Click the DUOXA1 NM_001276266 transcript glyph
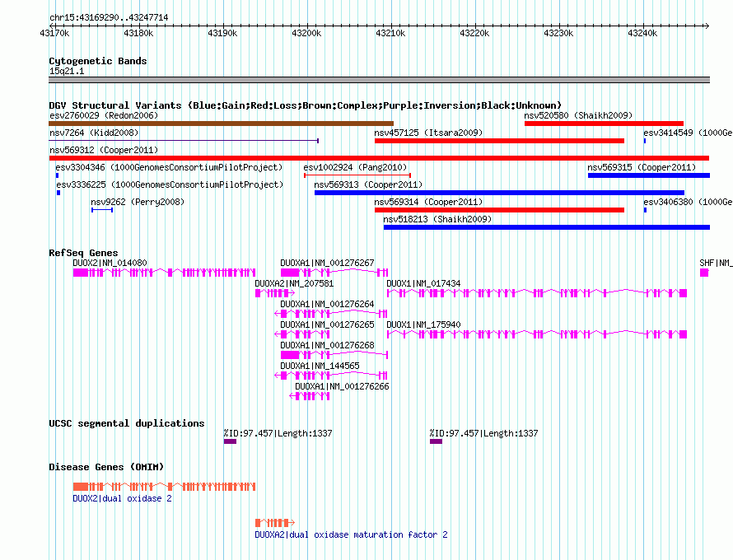 coord(310,396)
